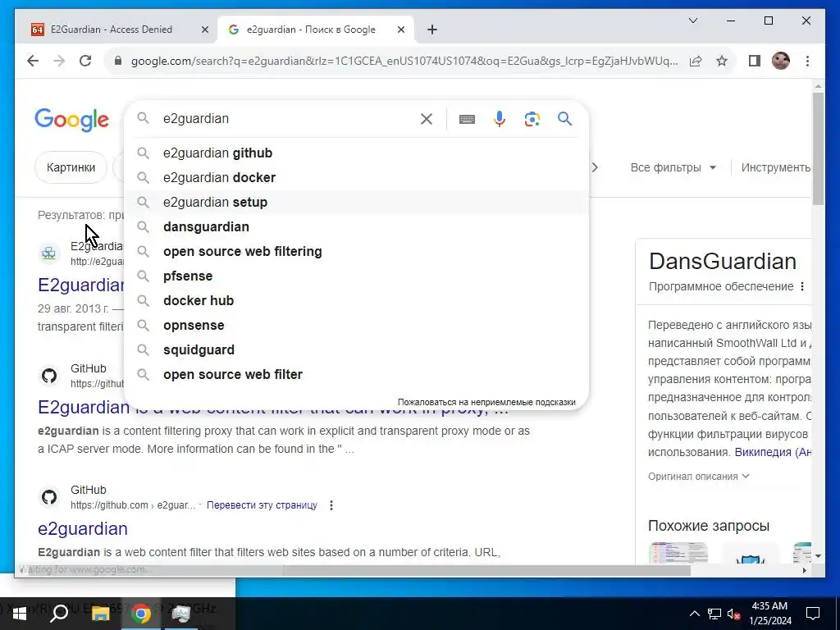Open Chrome tab search chevron
Image resolution: width=840 pixels, height=630 pixels.
tap(692, 21)
